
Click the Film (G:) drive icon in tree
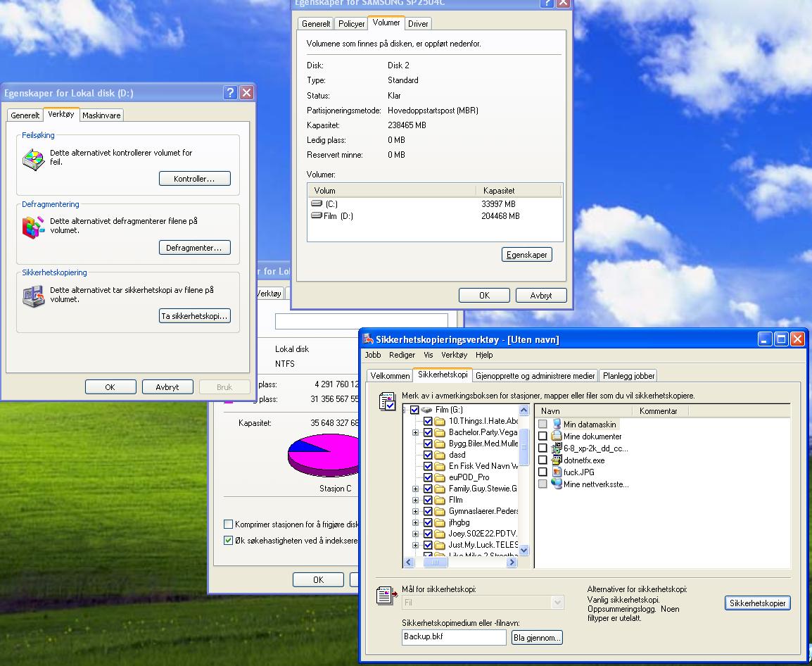[426, 410]
